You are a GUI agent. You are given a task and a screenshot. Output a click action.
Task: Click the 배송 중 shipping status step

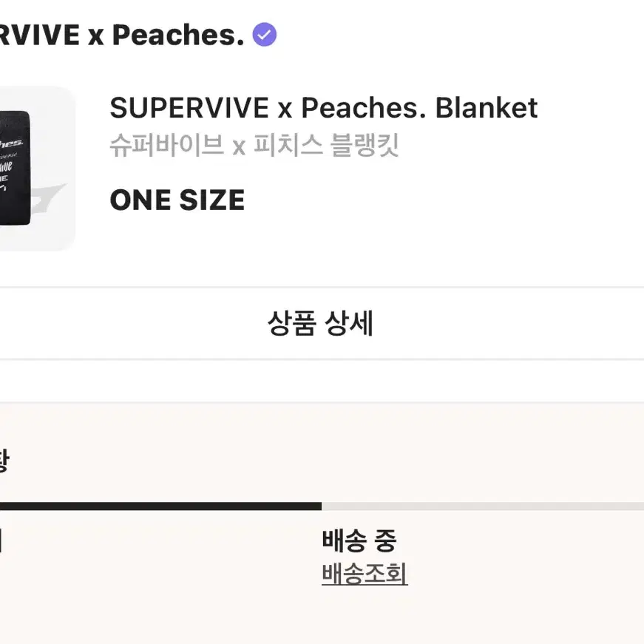coord(359,540)
